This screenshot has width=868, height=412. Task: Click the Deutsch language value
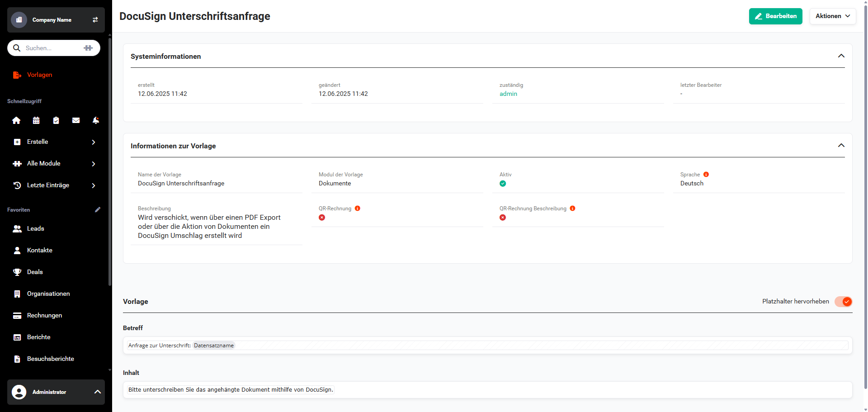[692, 184]
